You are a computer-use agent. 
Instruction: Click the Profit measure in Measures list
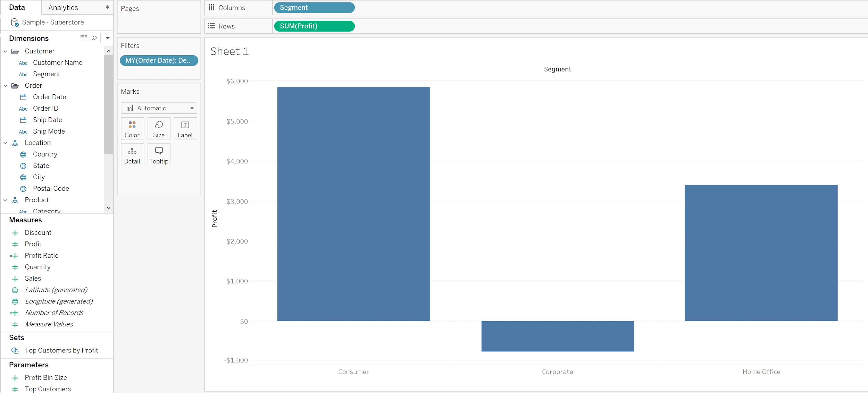coord(33,244)
